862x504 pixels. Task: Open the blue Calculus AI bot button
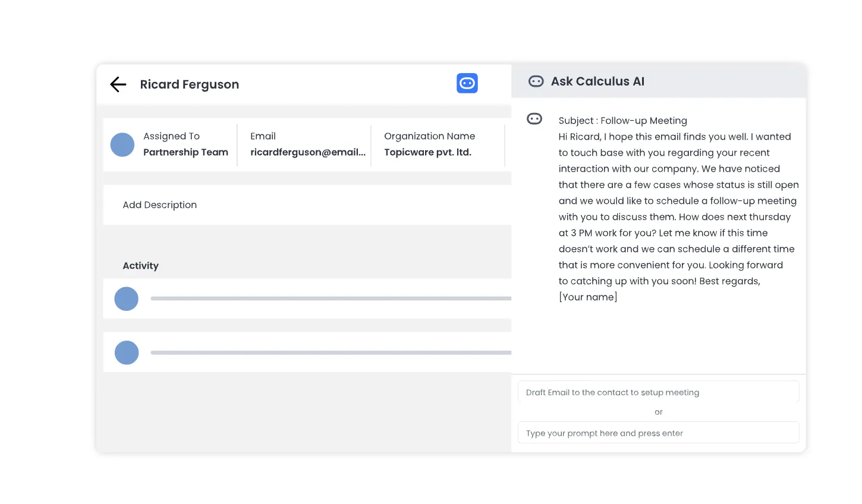467,83
